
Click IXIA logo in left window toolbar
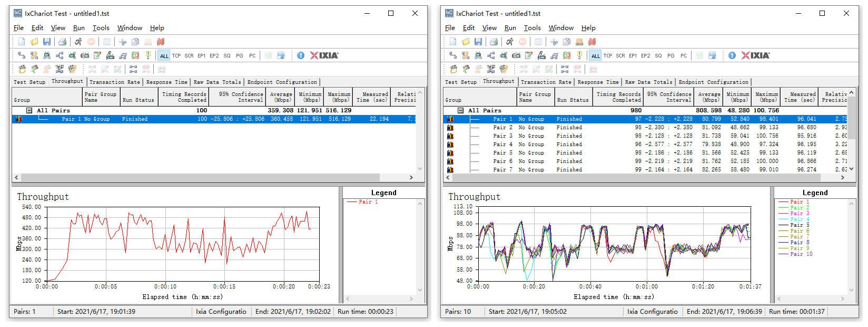[x=324, y=55]
